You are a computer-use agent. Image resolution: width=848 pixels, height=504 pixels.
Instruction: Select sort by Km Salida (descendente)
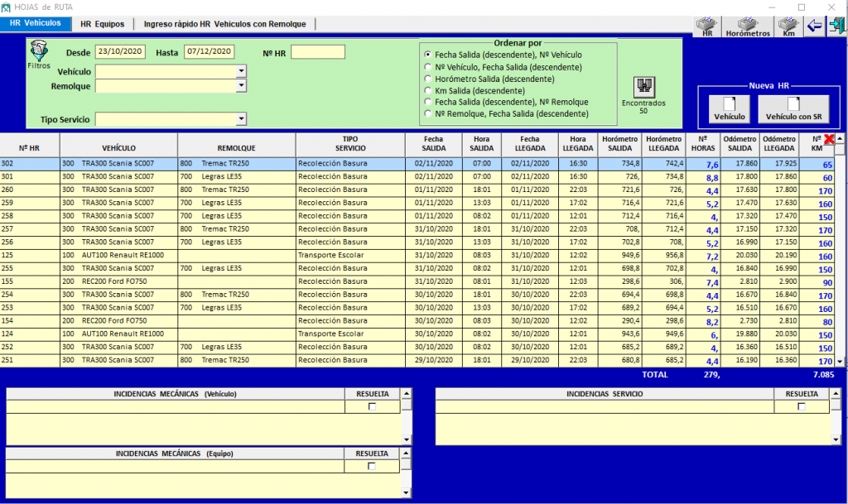pos(428,90)
